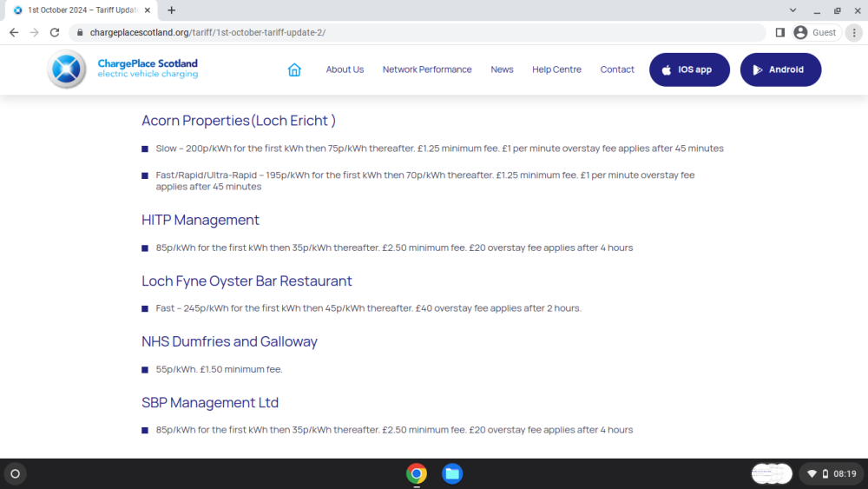Image resolution: width=868 pixels, height=489 pixels.
Task: Click the ChargePlace Scotland logo
Action: (x=122, y=69)
